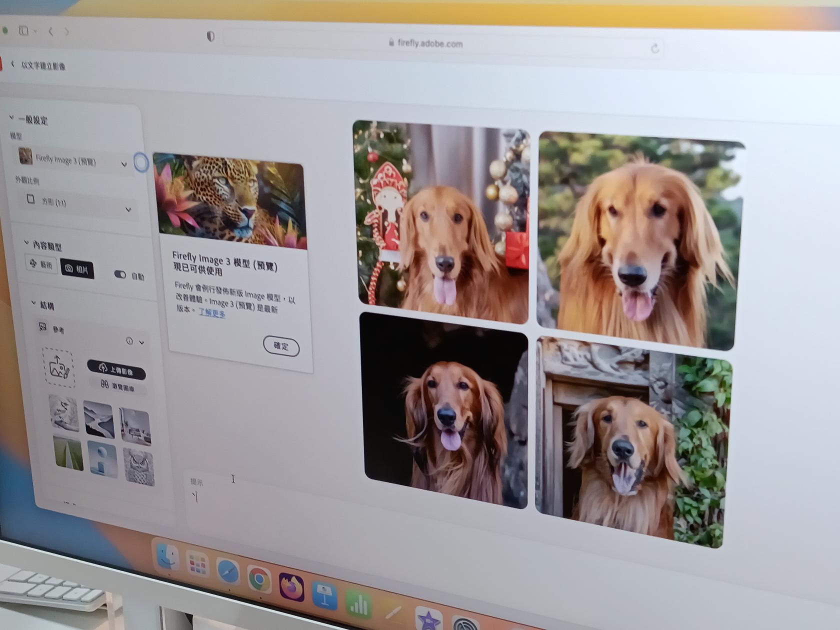Viewport: 840px width, 630px height.
Task: Select the owl reference thumbnail
Action: 138,467
